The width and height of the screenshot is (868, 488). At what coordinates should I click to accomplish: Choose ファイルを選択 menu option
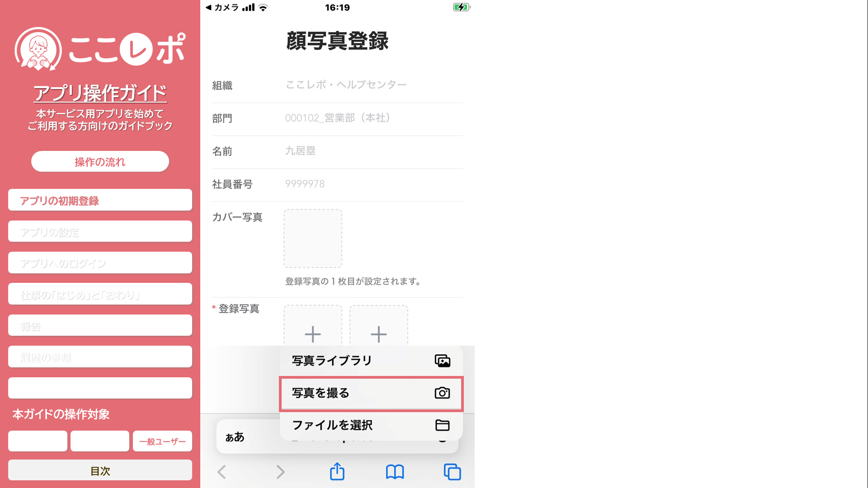[332, 425]
